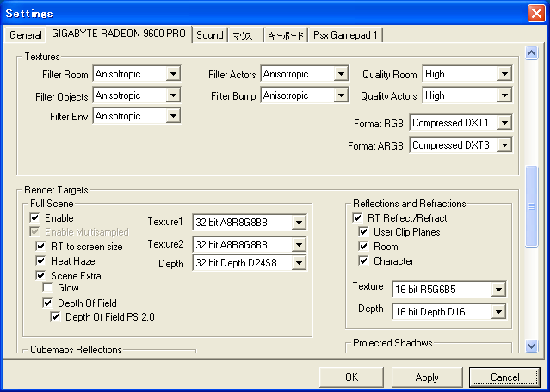Uncheck Depth Of Field PS 2.0
550x392 pixels.
click(x=56, y=317)
